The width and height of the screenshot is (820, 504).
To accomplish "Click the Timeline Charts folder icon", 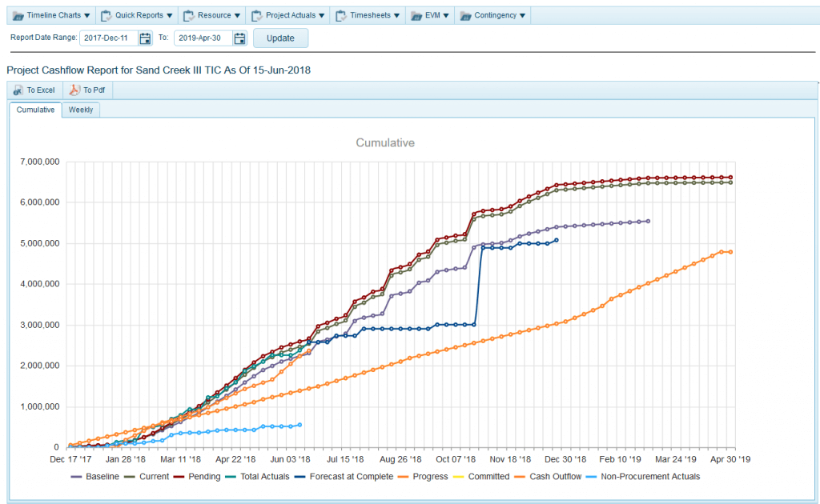I will tap(19, 14).
